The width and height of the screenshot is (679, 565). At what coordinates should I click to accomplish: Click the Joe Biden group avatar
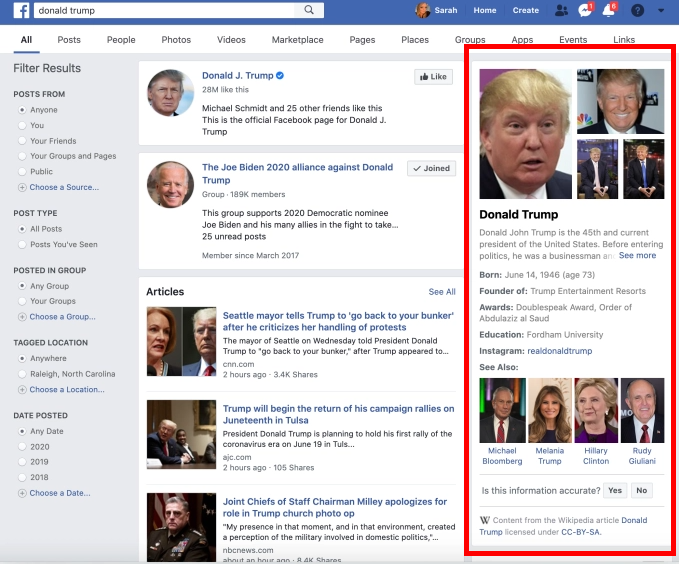pos(171,184)
